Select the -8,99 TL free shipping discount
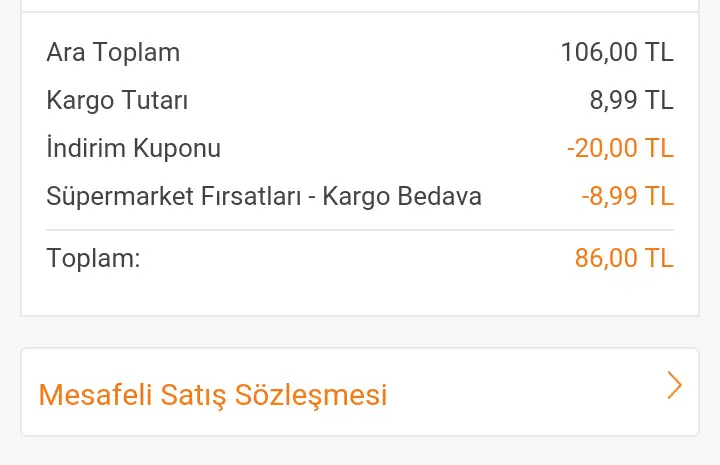This screenshot has height=465, width=720. (627, 196)
